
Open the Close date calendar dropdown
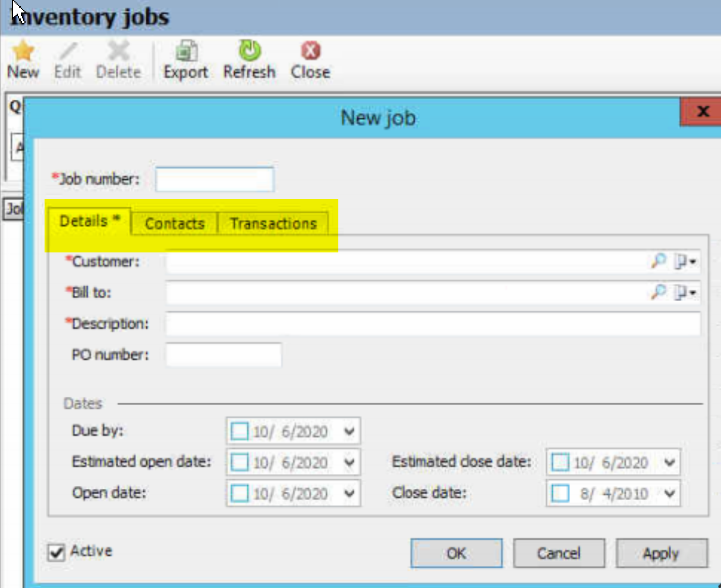[669, 493]
